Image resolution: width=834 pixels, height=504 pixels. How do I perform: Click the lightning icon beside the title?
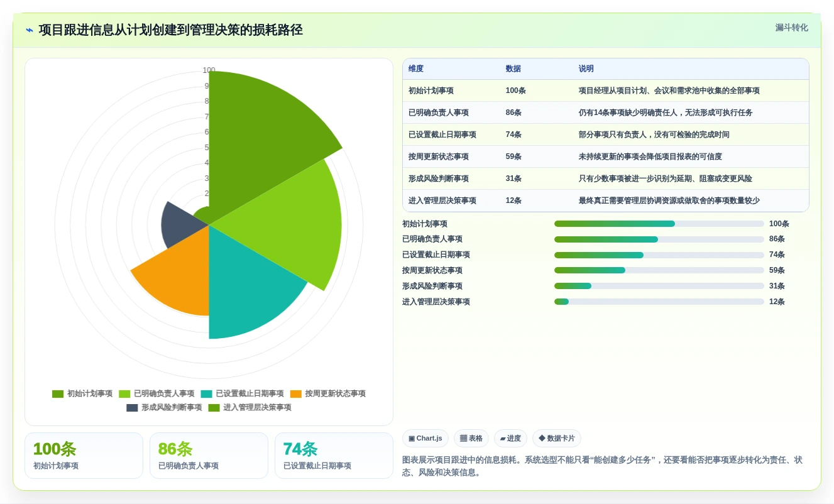pos(30,30)
